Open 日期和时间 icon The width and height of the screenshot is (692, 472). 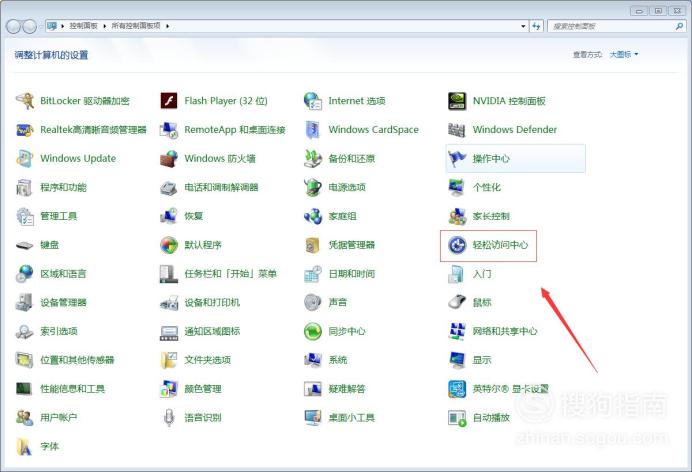click(313, 274)
